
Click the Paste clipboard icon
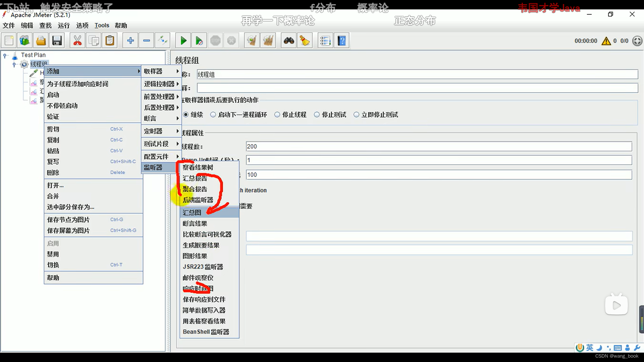110,41
